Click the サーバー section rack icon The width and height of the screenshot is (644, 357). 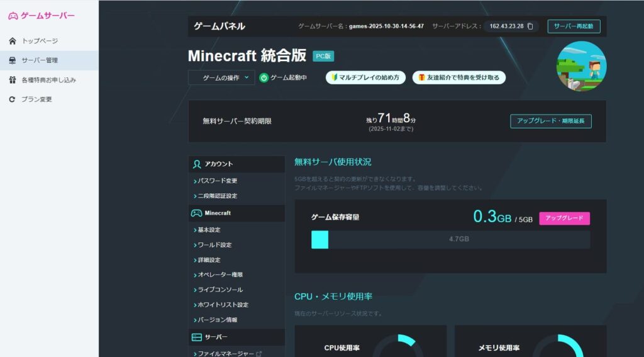197,337
